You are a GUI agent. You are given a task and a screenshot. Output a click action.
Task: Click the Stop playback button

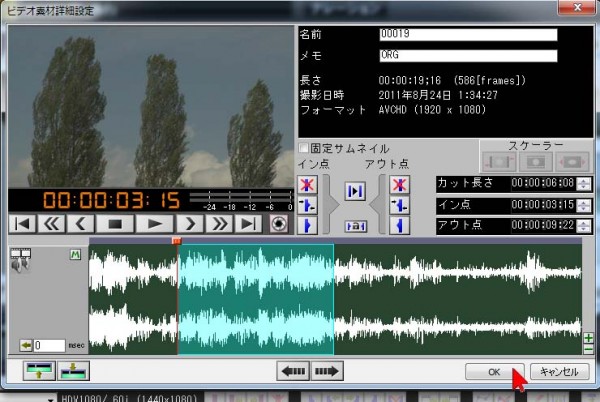click(x=114, y=224)
